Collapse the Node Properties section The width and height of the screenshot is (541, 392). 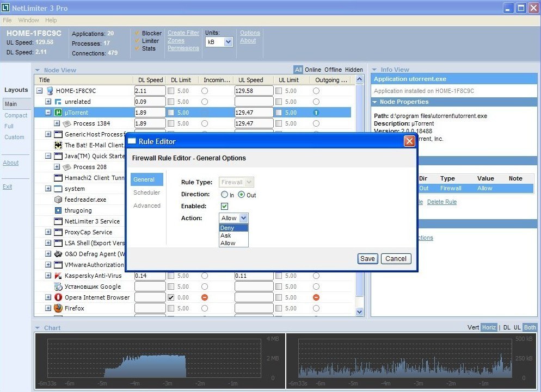[x=374, y=102]
